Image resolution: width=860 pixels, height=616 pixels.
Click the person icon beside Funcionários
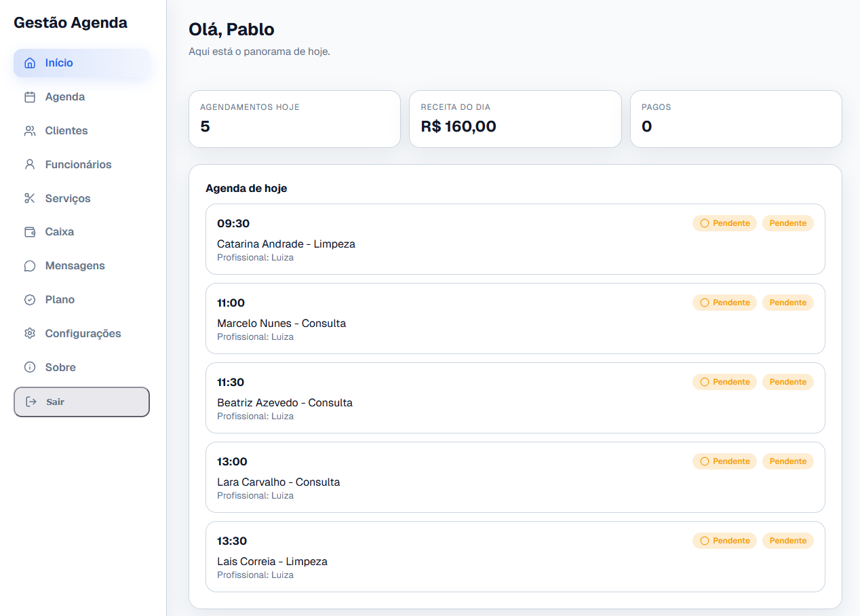tap(30, 165)
